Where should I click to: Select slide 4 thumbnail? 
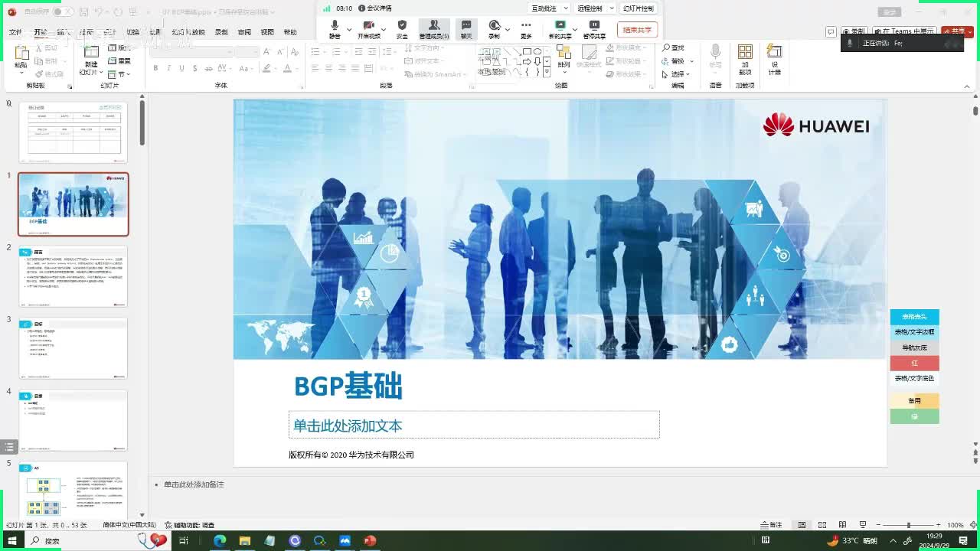tap(73, 420)
